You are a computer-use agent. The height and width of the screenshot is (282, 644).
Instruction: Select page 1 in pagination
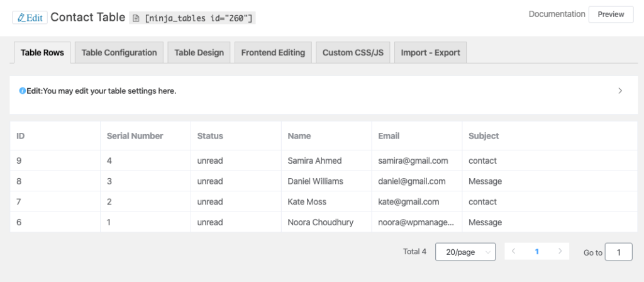click(536, 251)
